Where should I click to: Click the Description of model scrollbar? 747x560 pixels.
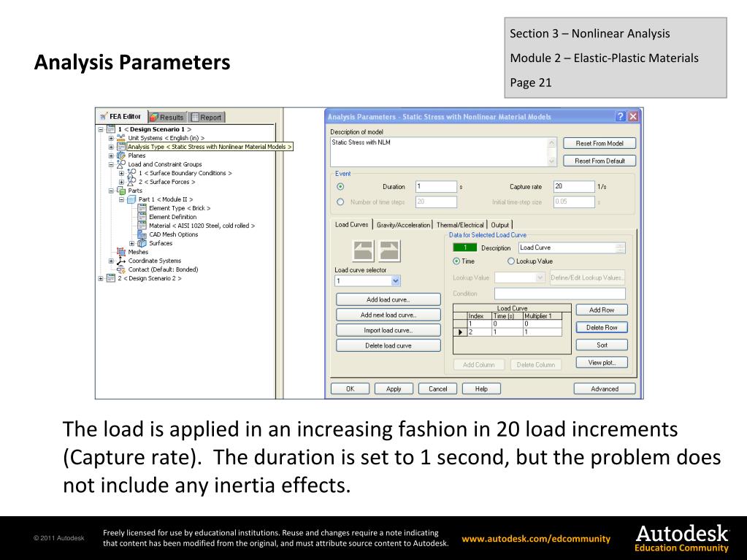(552, 152)
